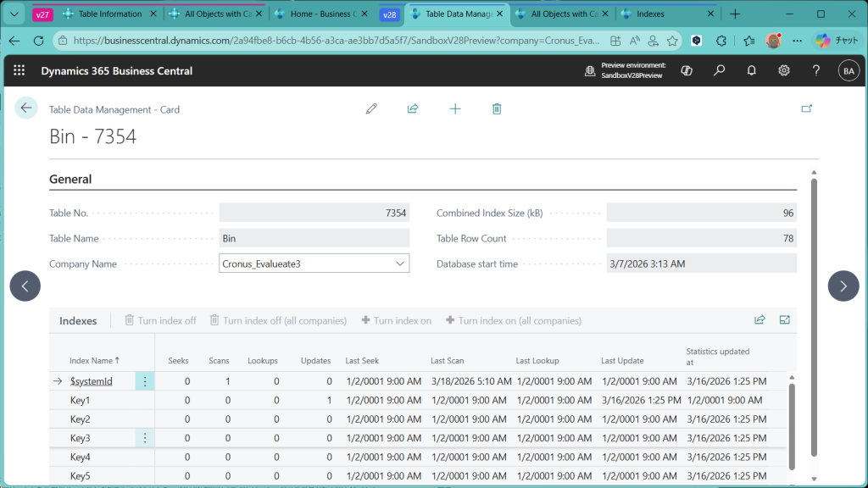The width and height of the screenshot is (868, 488).
Task: Collapse the General section heading
Action: (70, 180)
